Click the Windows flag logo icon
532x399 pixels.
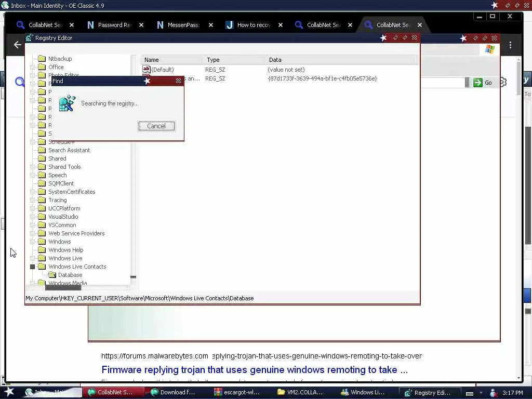point(489,49)
